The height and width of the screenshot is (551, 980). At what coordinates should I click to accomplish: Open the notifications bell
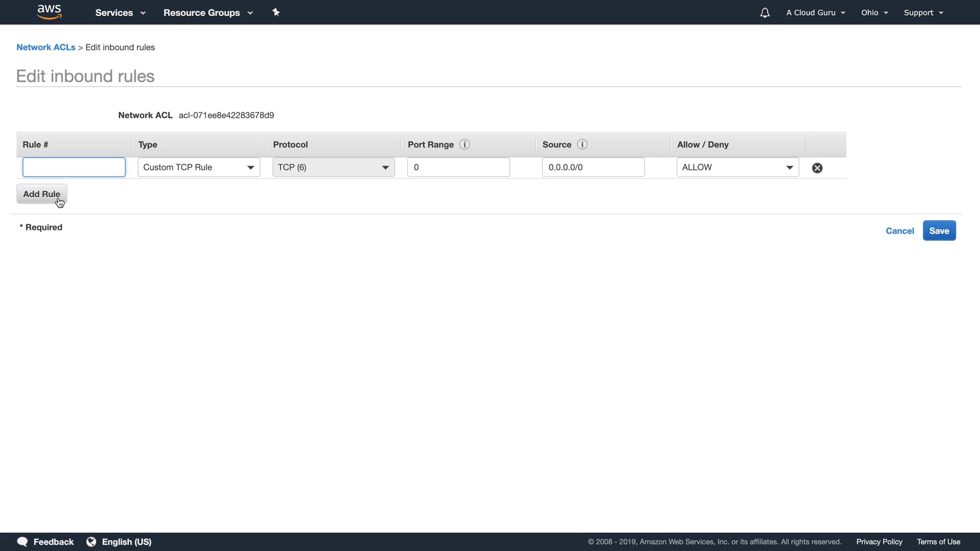[x=765, y=13]
